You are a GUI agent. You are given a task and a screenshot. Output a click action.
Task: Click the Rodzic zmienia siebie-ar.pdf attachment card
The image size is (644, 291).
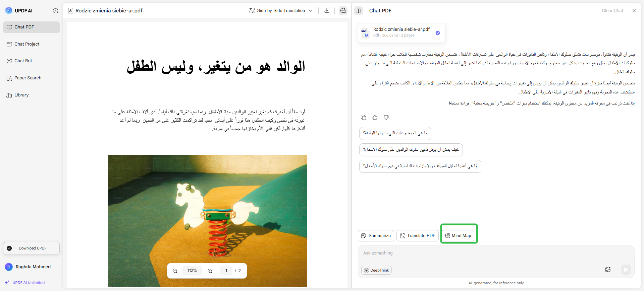pos(401,33)
